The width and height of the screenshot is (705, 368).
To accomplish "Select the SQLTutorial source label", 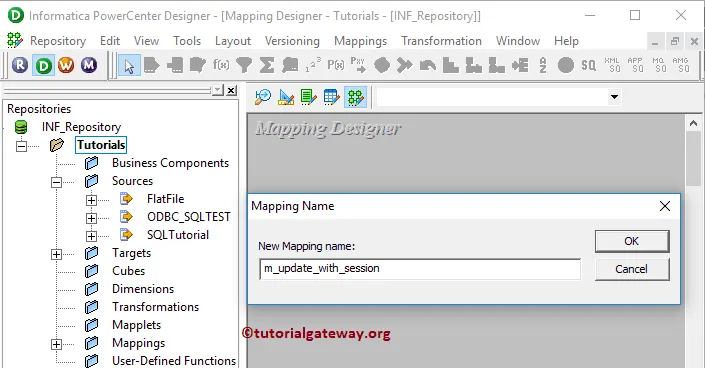I will pos(178,235).
